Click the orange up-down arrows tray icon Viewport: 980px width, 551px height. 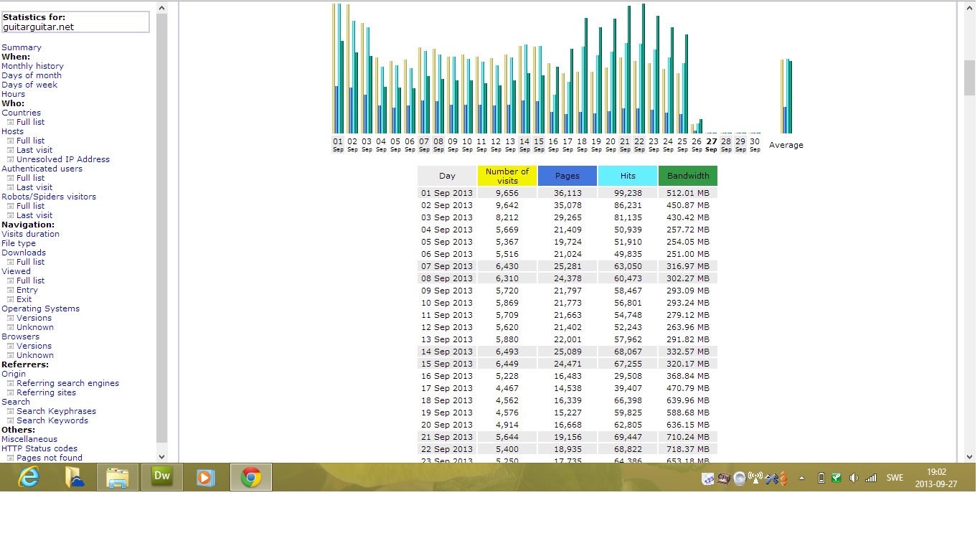pos(783,479)
